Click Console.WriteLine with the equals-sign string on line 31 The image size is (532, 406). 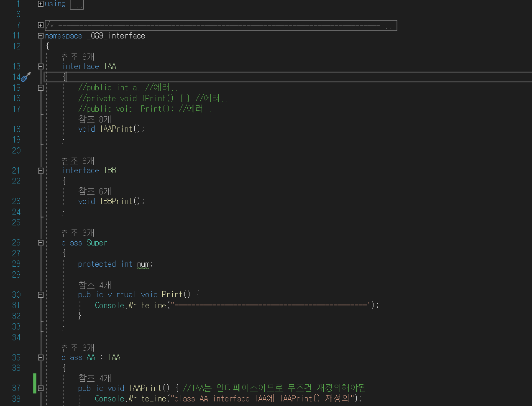pos(237,305)
